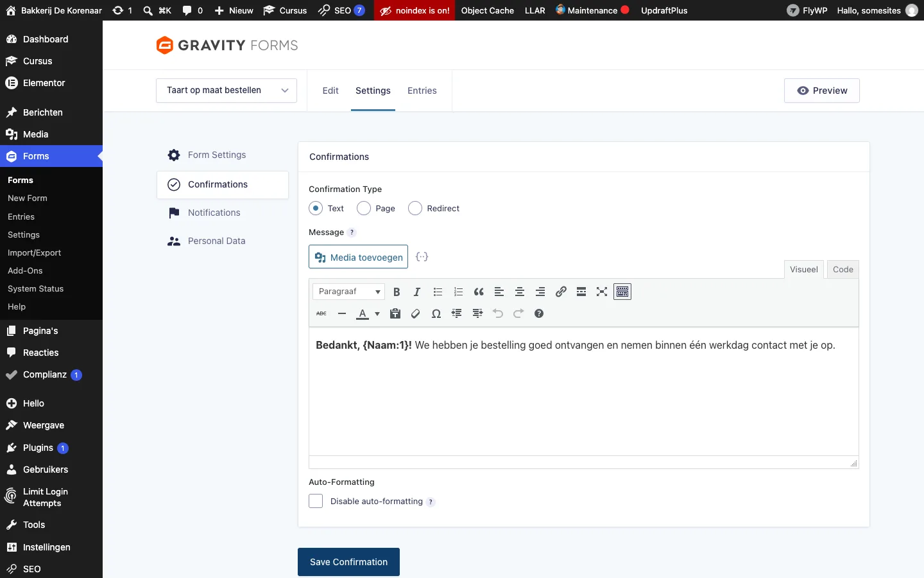This screenshot has width=924, height=578.
Task: Open the Hallo, somesites account menu
Action: pos(877,10)
